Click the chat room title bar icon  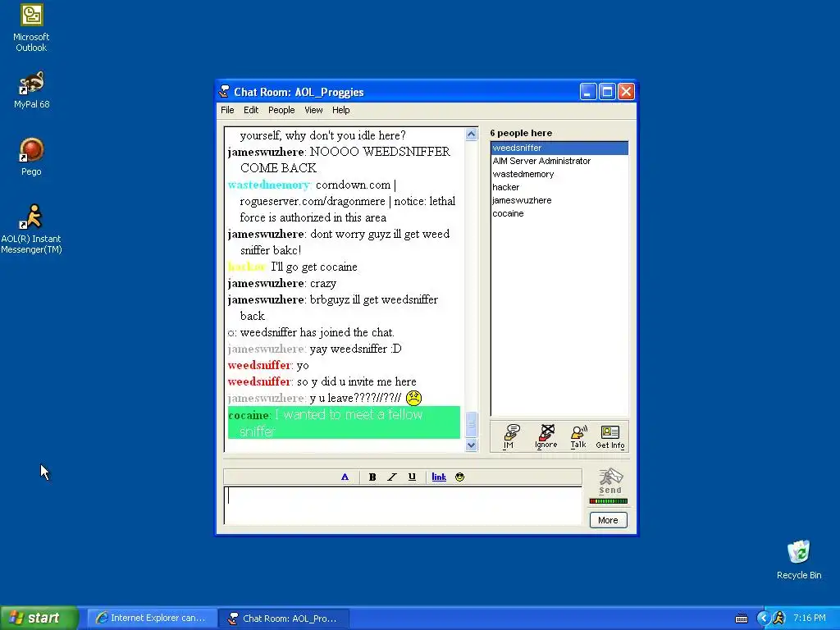225,92
